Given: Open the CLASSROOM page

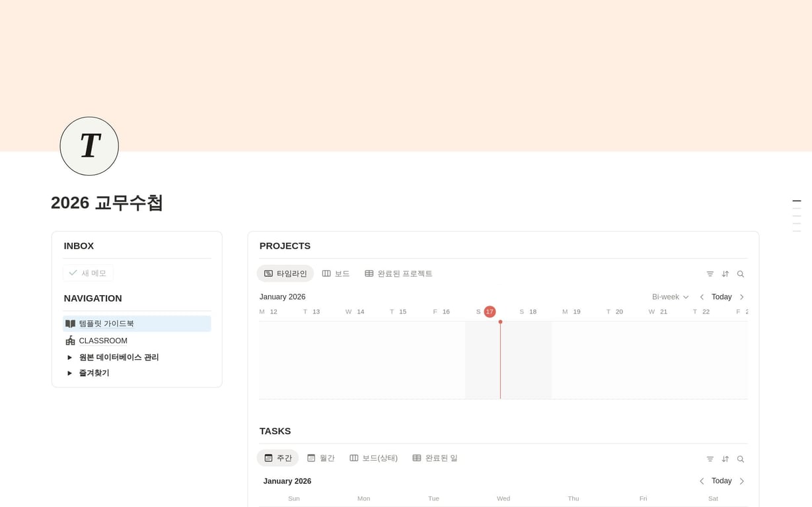Looking at the screenshot, I should (103, 341).
